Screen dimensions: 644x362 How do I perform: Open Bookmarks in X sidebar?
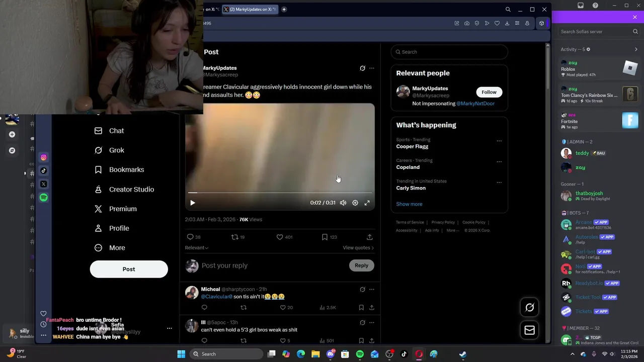[119, 169]
